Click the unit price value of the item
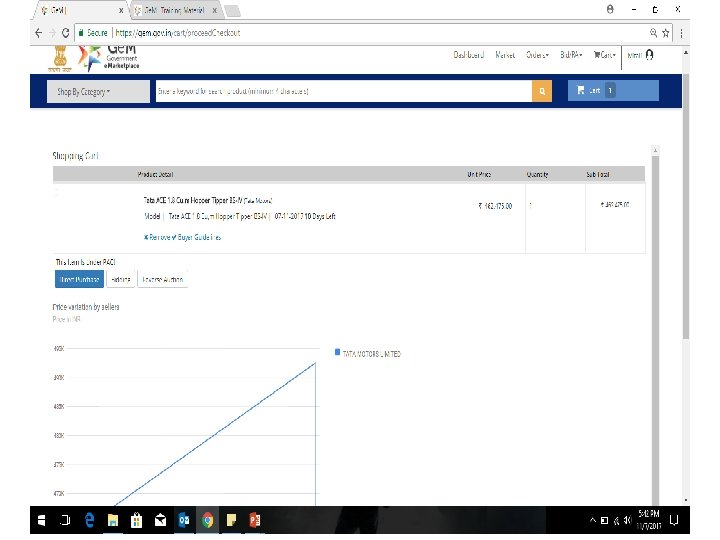Screen dimensions: 720x540 point(495,206)
